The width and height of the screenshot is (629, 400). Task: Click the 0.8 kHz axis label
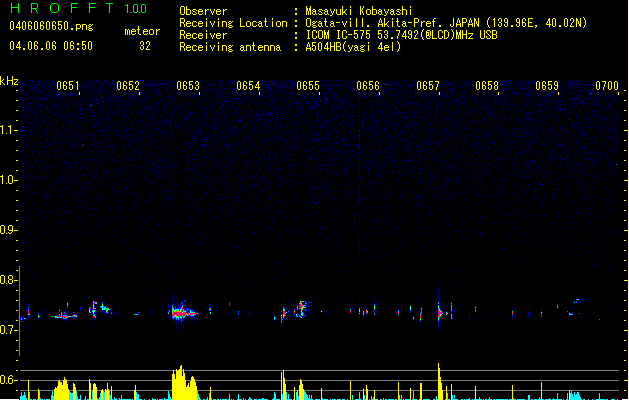tap(9, 280)
